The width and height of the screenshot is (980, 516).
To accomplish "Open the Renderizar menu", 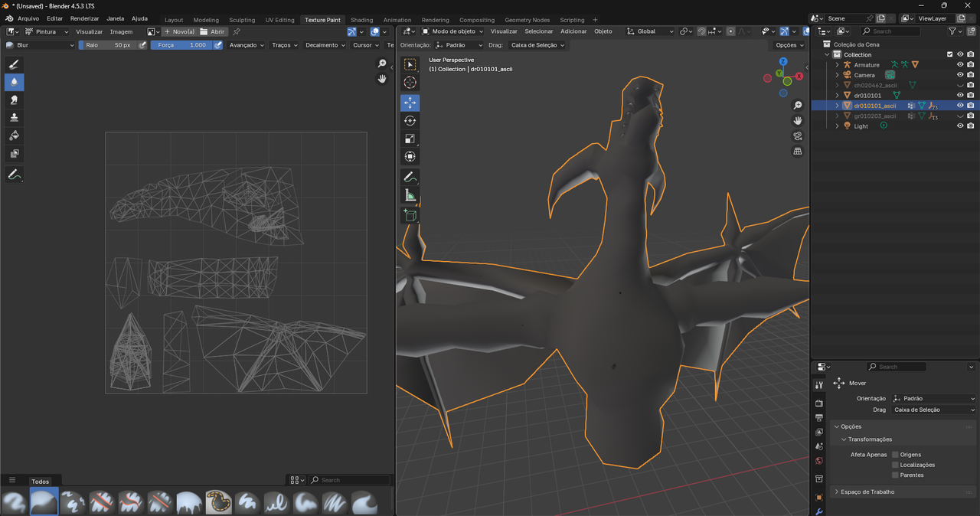I will 84,18.
